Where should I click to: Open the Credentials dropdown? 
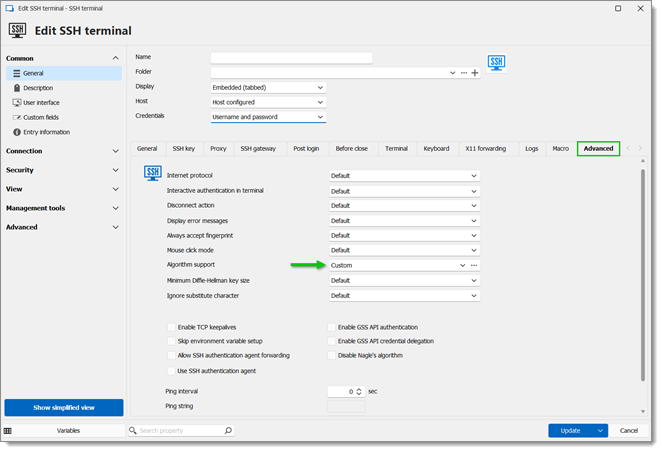[x=269, y=117]
